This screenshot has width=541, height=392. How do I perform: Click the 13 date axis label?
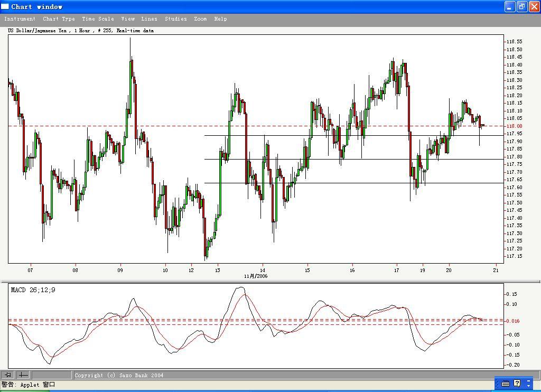[x=217, y=270]
